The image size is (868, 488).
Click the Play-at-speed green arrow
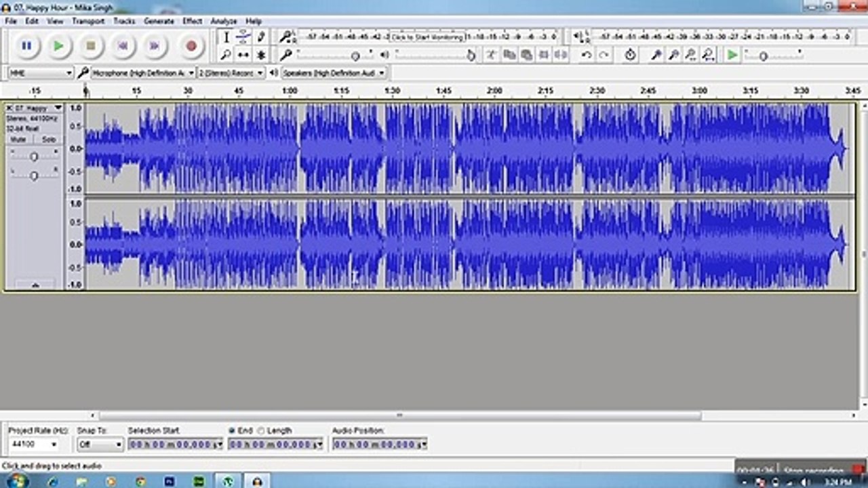(x=732, y=55)
